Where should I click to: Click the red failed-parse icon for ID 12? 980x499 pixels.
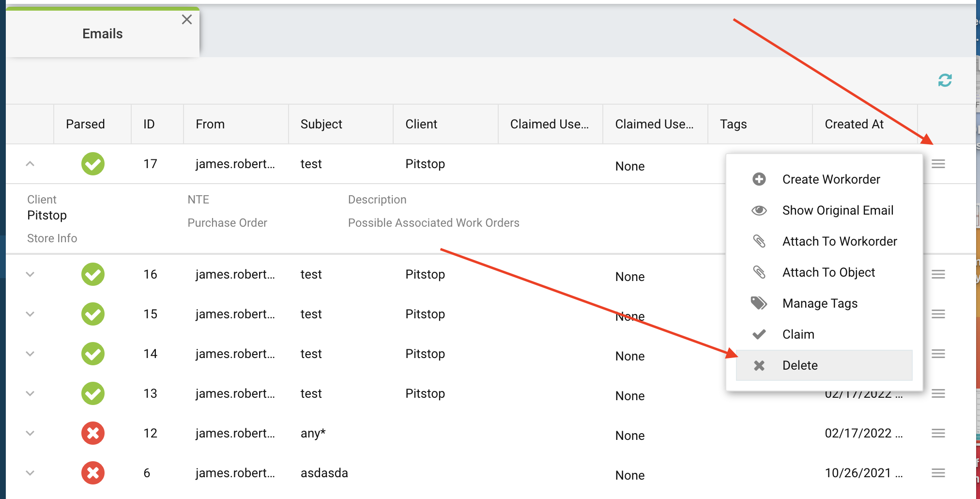tap(93, 433)
